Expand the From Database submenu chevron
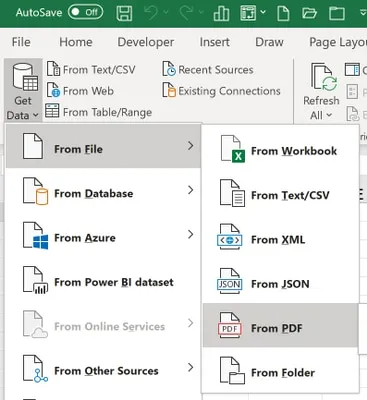This screenshot has width=367, height=400. (x=190, y=190)
